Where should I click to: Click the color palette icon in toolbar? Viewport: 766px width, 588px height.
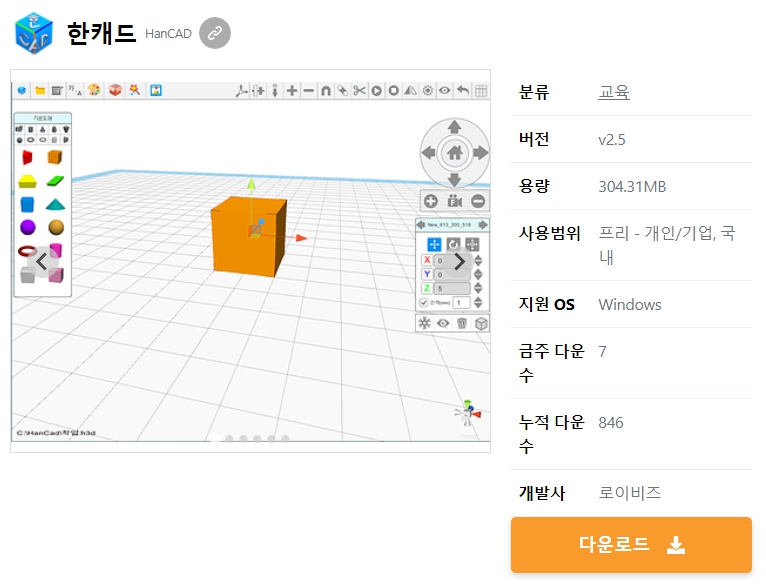point(94,90)
